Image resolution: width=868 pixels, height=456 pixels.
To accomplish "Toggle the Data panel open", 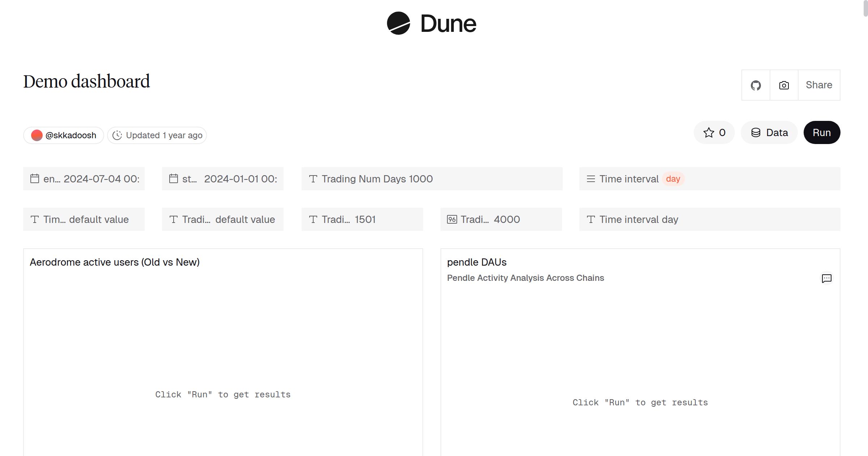I will pyautogui.click(x=769, y=132).
